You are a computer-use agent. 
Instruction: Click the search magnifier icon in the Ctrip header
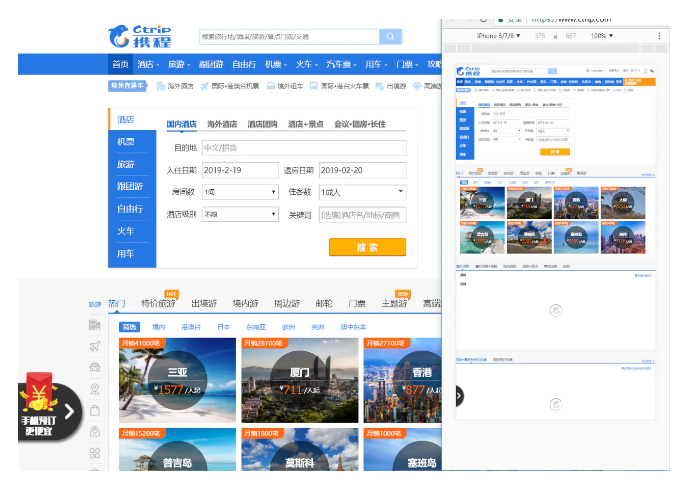[x=390, y=37]
